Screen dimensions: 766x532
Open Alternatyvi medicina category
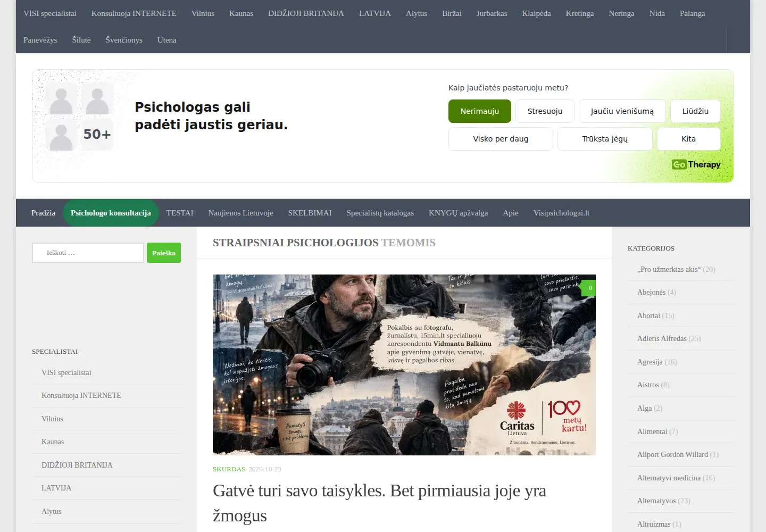click(669, 478)
